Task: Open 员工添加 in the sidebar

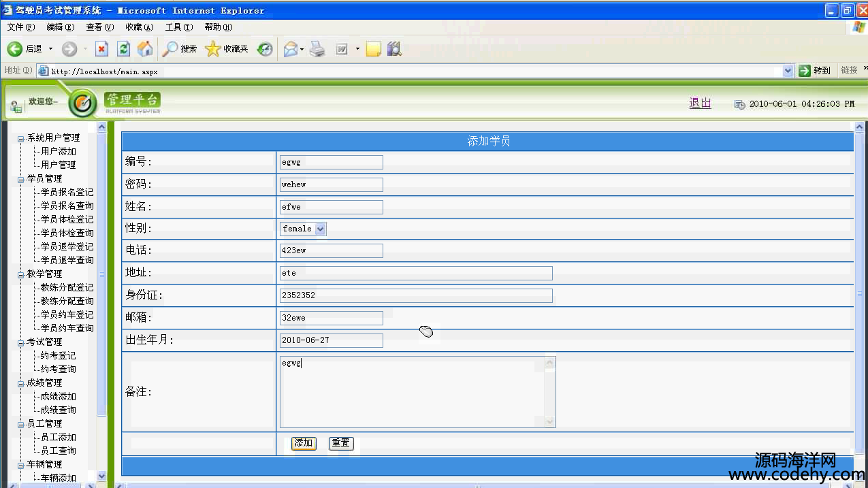Action: coord(59,437)
